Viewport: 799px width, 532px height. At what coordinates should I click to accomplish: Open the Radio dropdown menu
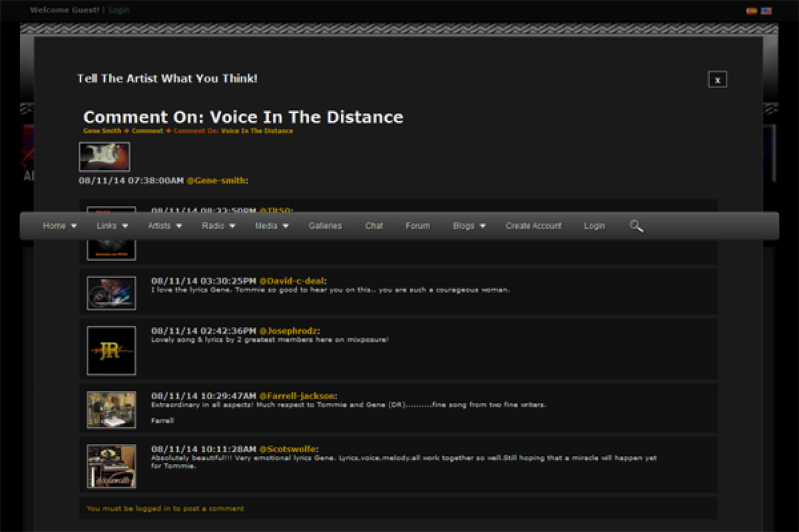pos(218,226)
